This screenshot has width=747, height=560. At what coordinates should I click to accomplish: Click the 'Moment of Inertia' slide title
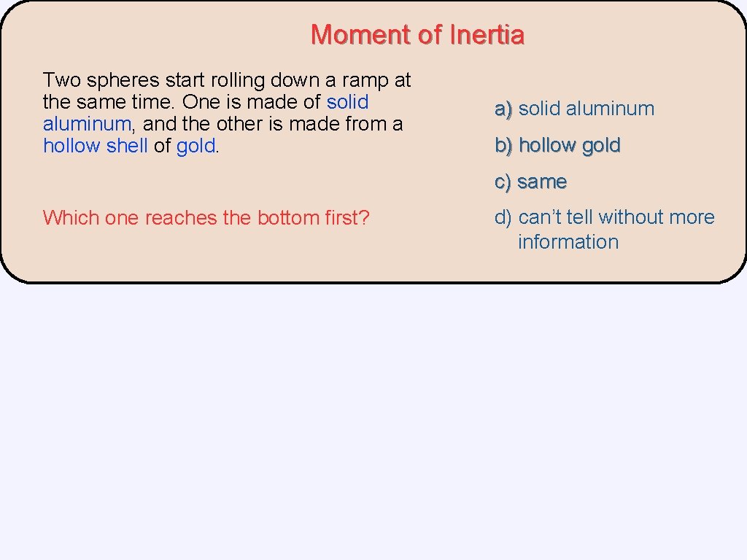click(x=417, y=35)
